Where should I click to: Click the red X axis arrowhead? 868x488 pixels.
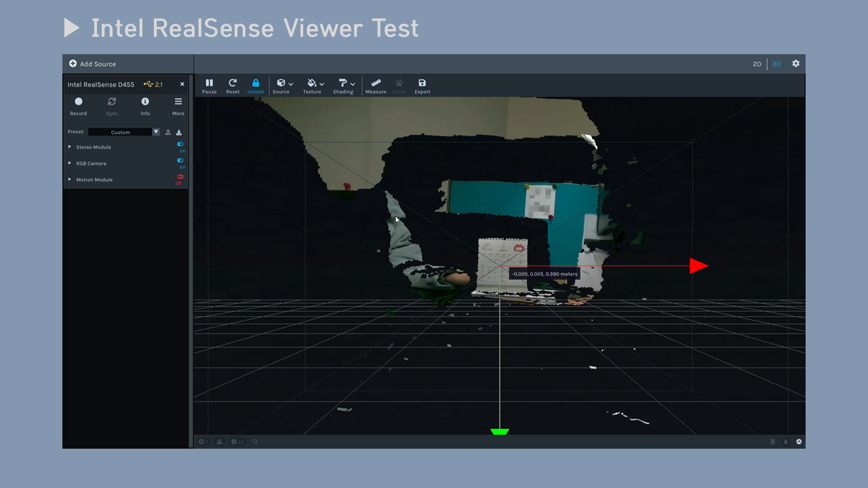[x=698, y=266]
